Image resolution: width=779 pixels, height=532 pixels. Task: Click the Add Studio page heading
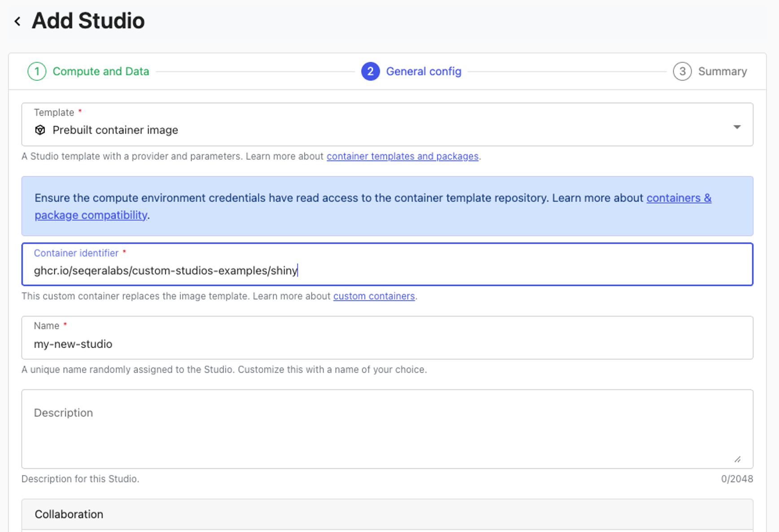coord(88,21)
